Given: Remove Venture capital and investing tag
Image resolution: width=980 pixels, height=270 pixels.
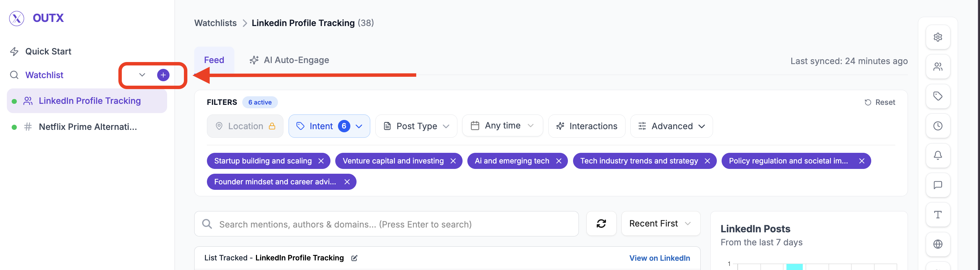Looking at the screenshot, I should pyautogui.click(x=453, y=161).
